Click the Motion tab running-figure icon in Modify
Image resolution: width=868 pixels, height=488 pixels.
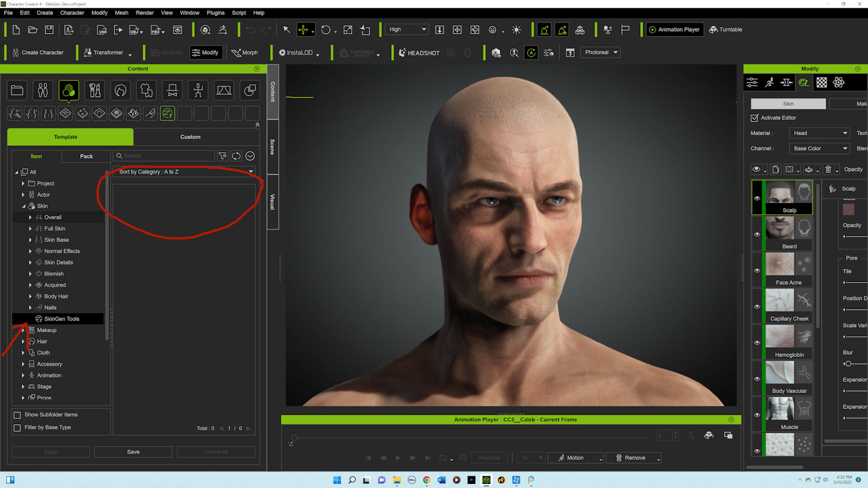pyautogui.click(x=769, y=83)
